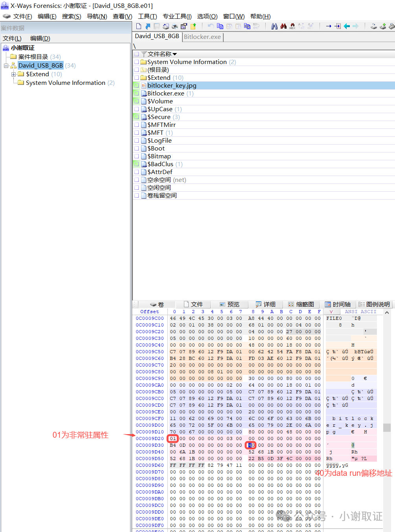This screenshot has height=532, width=395.
Task: Open the 文件(F) menu
Action: pos(22,16)
